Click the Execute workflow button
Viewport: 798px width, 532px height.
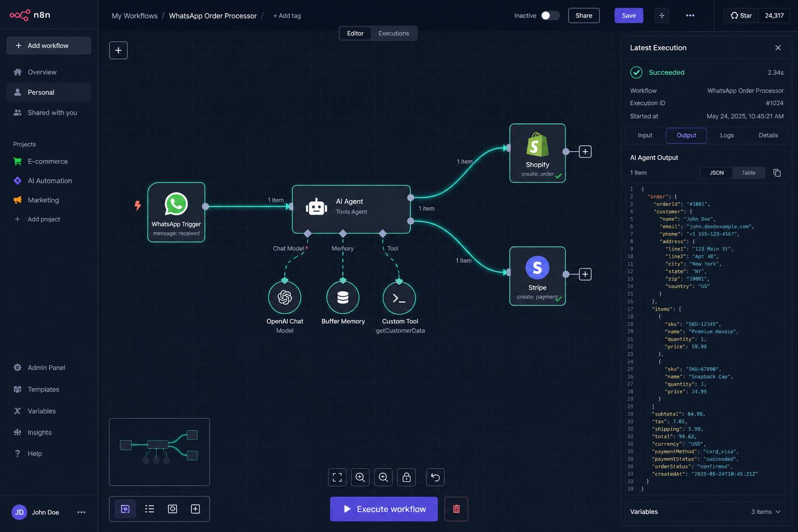click(384, 509)
